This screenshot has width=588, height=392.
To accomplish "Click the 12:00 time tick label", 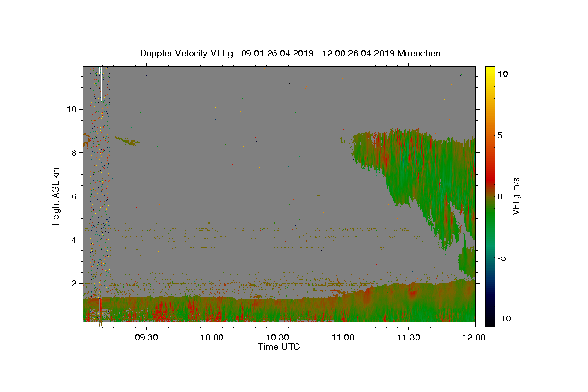I will 474,337.
